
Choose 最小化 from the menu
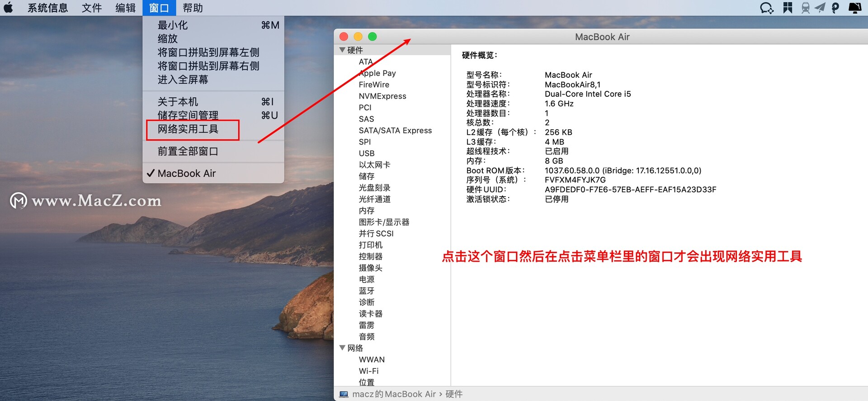(213, 25)
